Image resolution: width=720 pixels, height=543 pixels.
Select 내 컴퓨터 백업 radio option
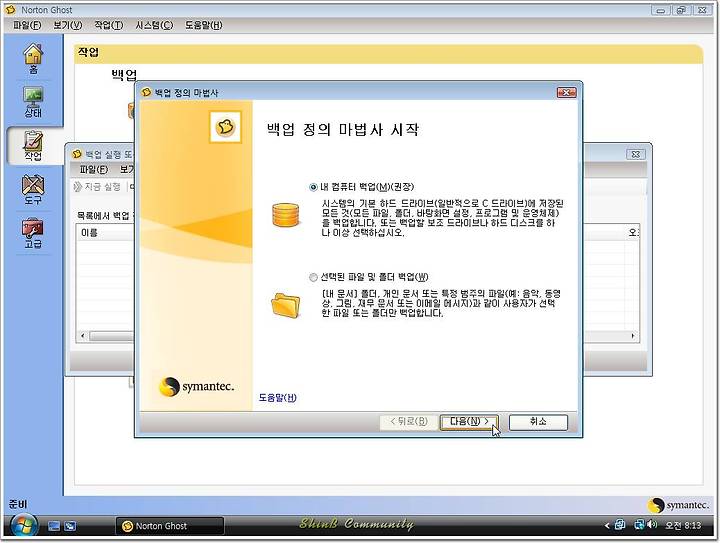click(x=313, y=187)
